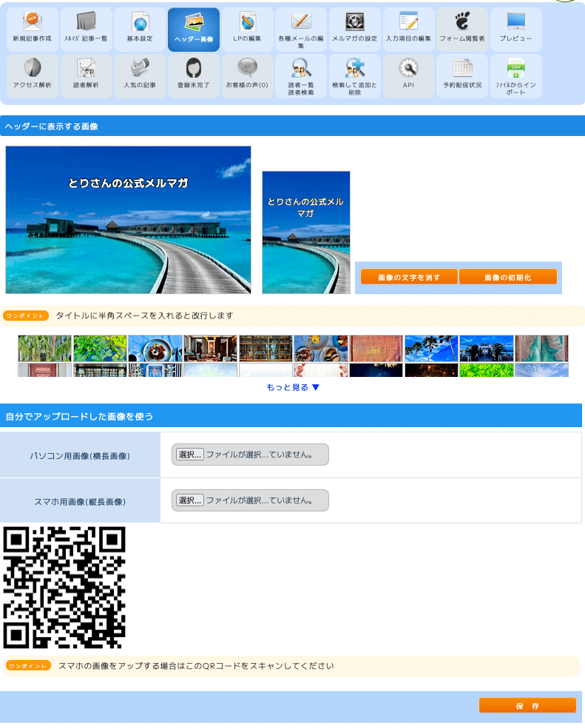Click the large PC header image preview
This screenshot has height=728, width=585.
[128, 220]
